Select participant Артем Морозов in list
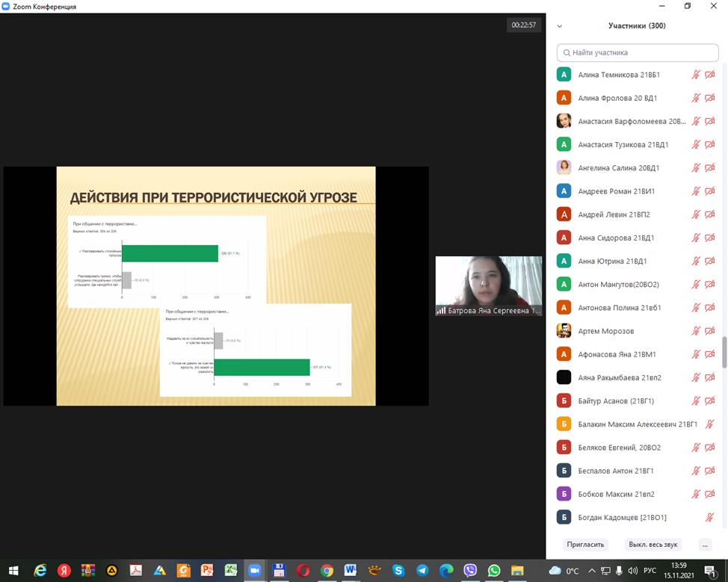Screen dimensions: 728x582 coord(605,331)
